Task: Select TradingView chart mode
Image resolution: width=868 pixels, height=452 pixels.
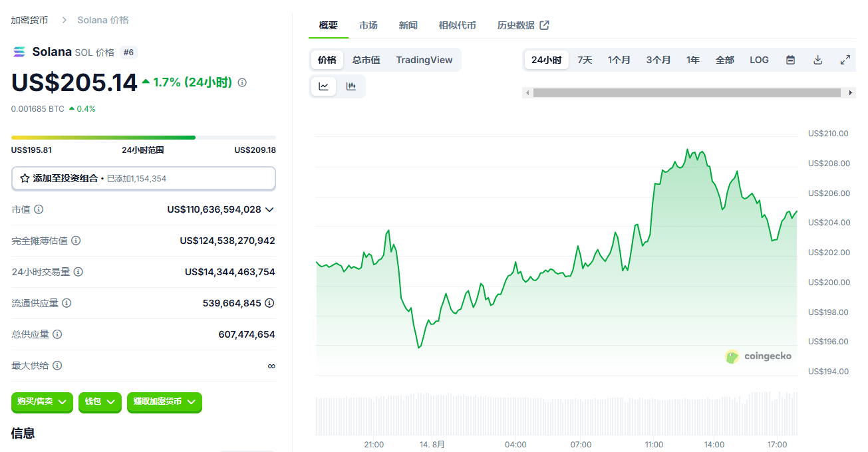Action: [424, 60]
